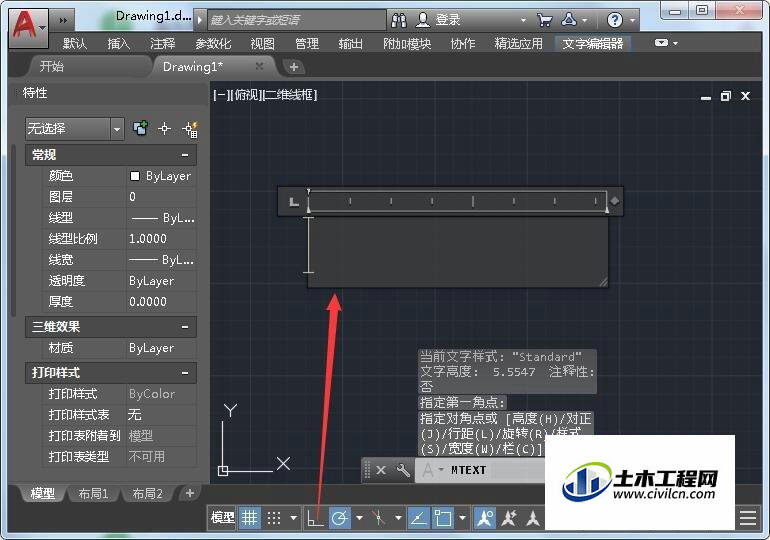Click the Autodesk A360 triangle icon

[569, 20]
